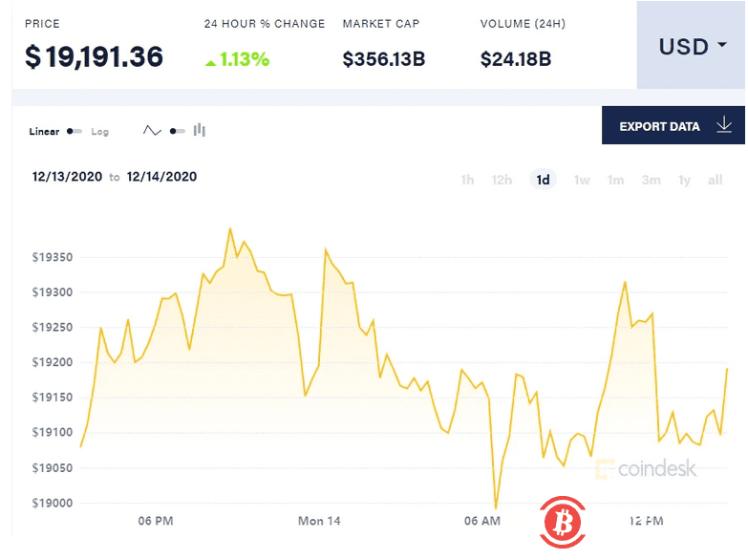Select the 1d time range
This screenshot has width=748, height=560.
543,180
